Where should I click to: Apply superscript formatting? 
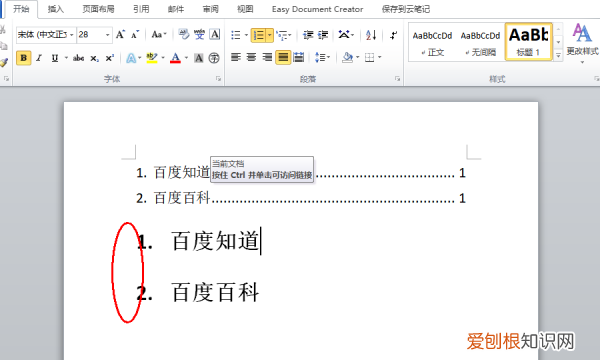click(x=109, y=58)
